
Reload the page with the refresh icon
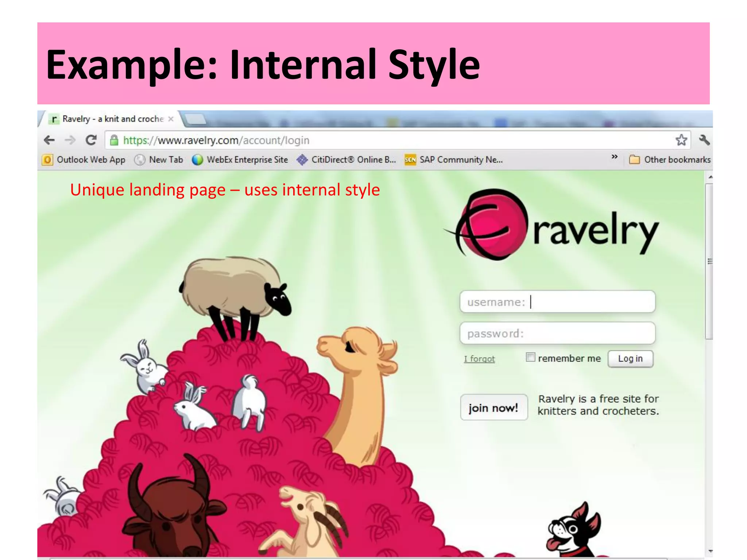click(91, 140)
